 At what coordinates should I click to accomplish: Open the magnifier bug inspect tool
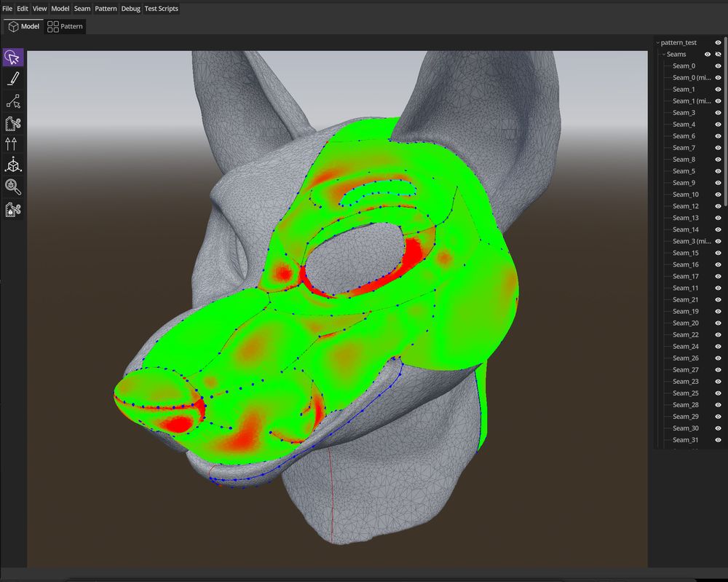(x=13, y=186)
